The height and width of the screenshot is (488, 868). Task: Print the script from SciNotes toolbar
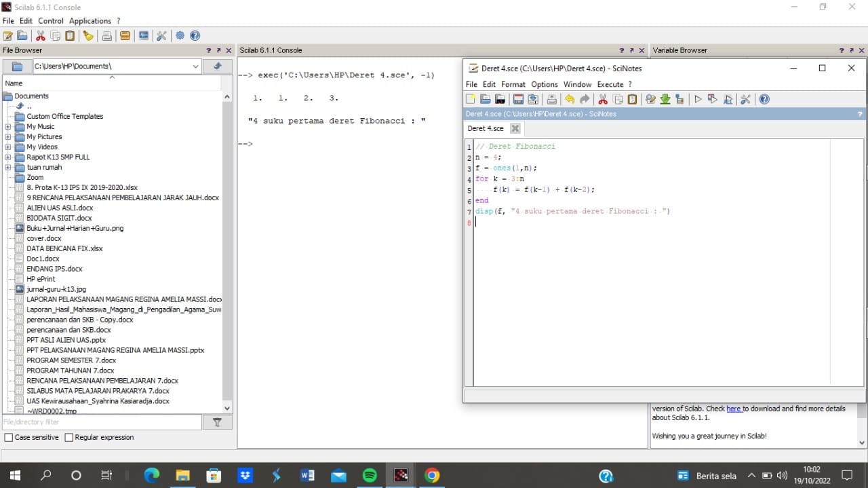tap(551, 99)
